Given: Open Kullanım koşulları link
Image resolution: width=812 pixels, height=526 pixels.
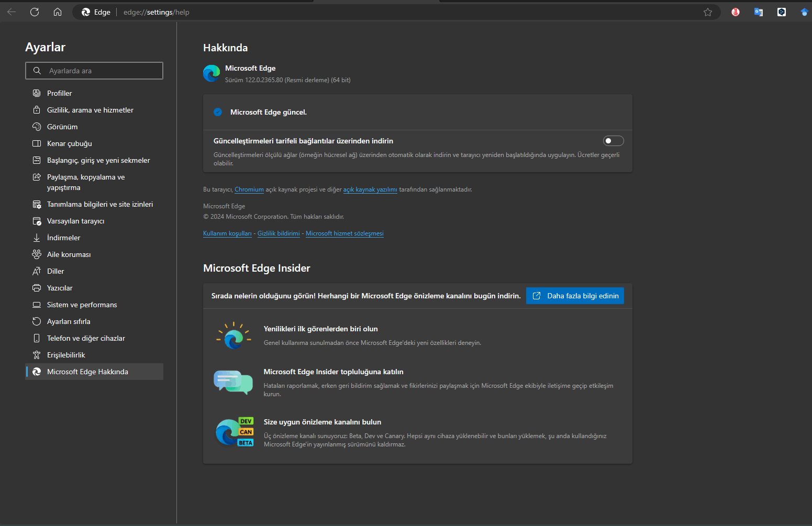Looking at the screenshot, I should (227, 233).
